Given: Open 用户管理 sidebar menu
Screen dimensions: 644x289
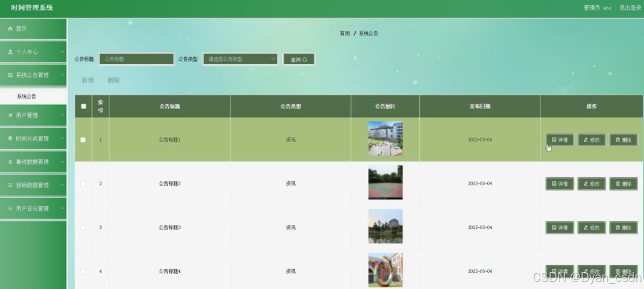Looking at the screenshot, I should (33, 115).
